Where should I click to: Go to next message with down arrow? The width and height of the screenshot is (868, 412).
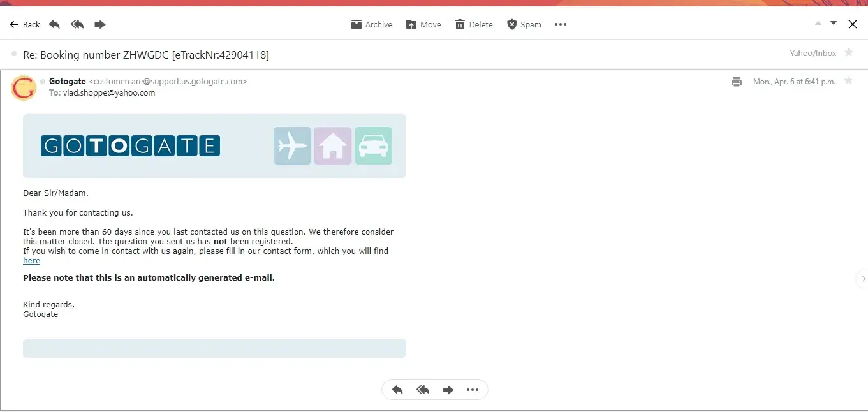tap(833, 24)
